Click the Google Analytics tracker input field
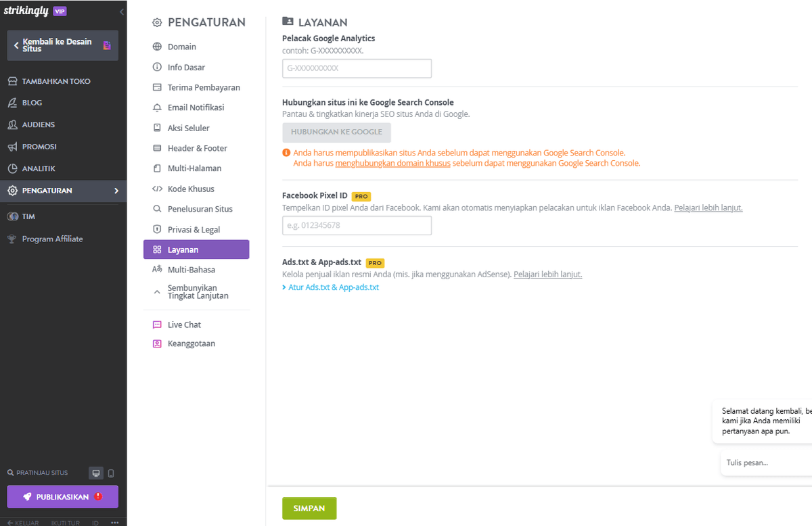The width and height of the screenshot is (812, 526). [x=357, y=68]
